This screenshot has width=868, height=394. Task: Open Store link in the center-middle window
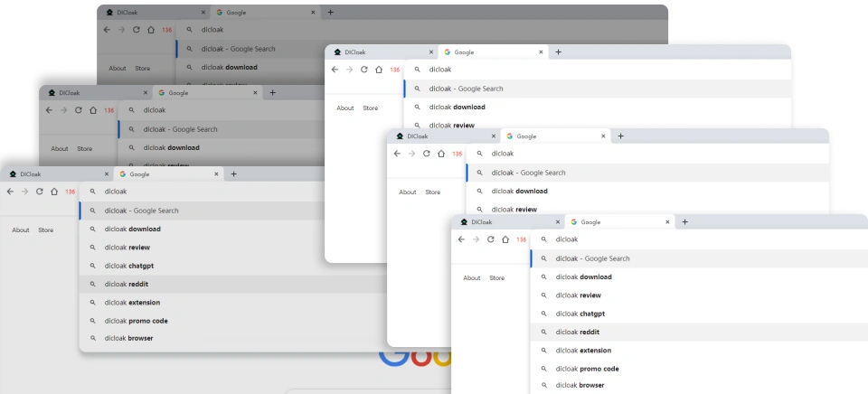(x=432, y=192)
